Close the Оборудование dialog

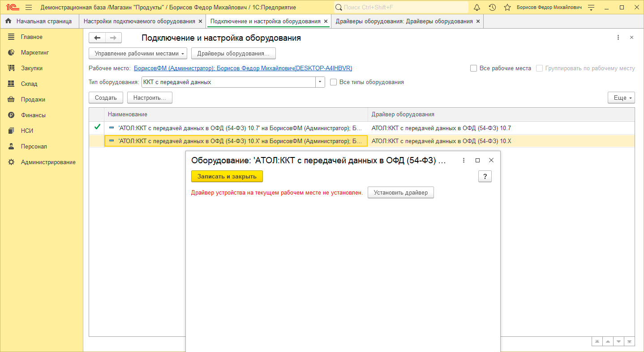pyautogui.click(x=491, y=160)
